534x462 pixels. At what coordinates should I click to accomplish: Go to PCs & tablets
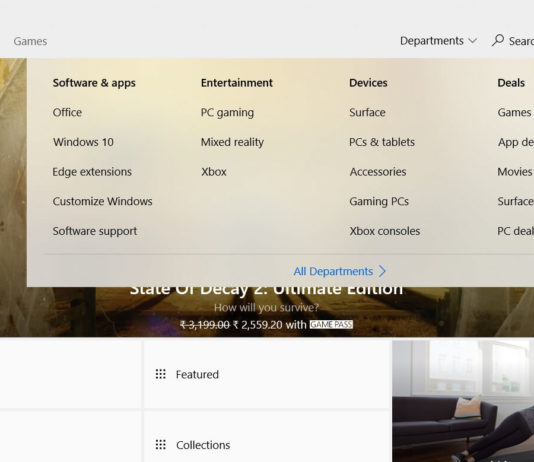pos(382,142)
